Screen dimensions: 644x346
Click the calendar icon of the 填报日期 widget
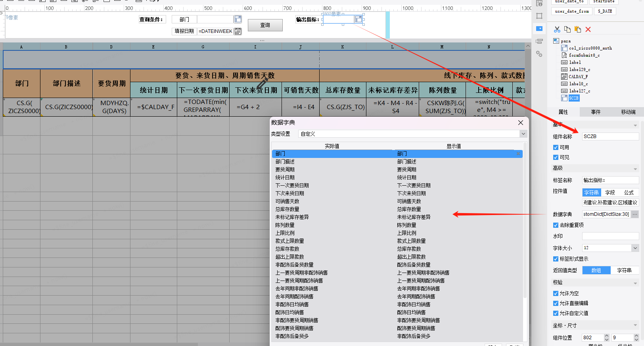pos(238,31)
